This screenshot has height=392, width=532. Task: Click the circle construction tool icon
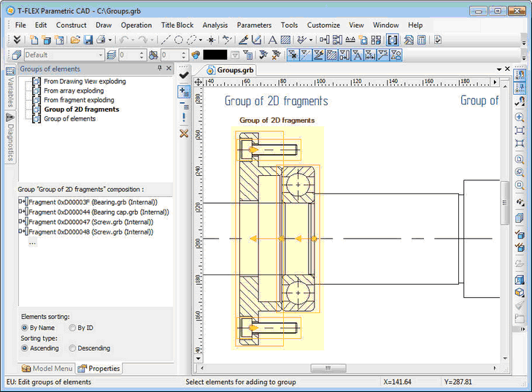coord(178,39)
